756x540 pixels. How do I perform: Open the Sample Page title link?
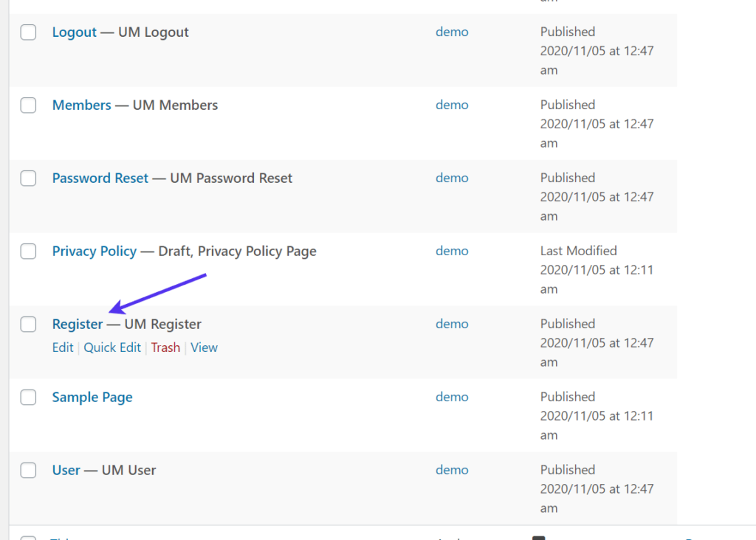pos(92,397)
